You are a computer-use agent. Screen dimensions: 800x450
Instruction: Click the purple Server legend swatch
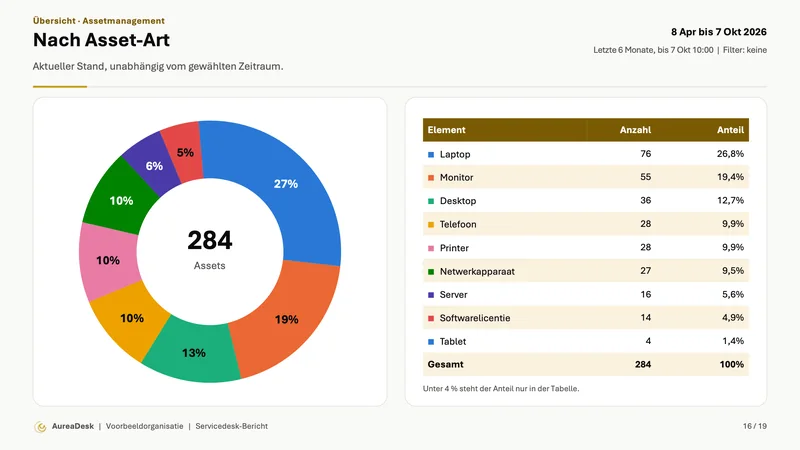click(431, 295)
